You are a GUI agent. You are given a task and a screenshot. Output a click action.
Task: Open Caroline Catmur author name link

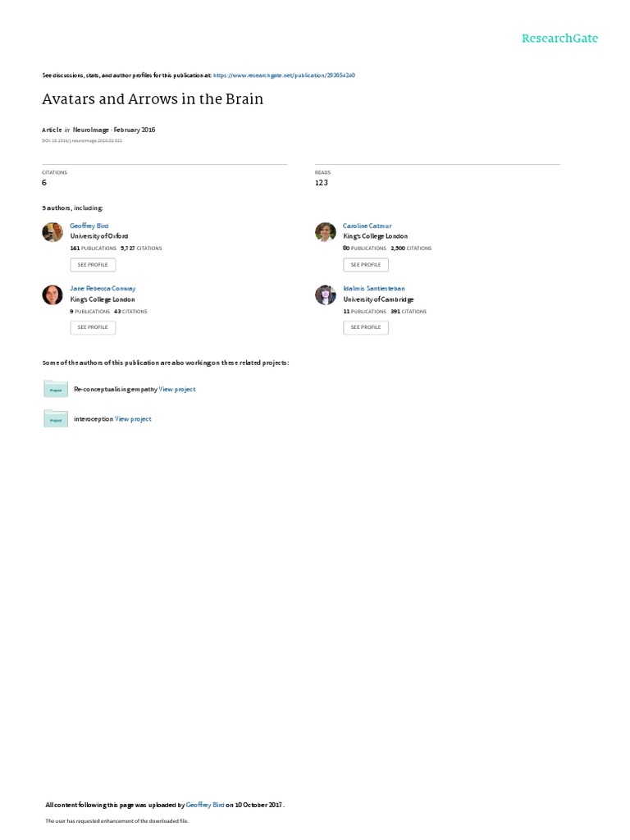(x=367, y=226)
